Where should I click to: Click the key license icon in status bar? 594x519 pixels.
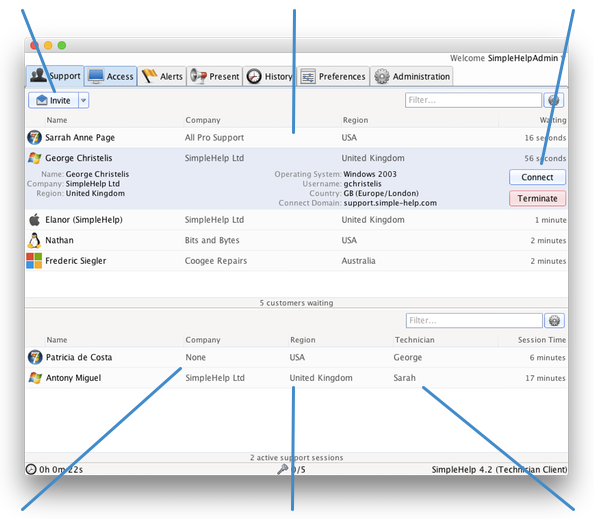[282, 469]
